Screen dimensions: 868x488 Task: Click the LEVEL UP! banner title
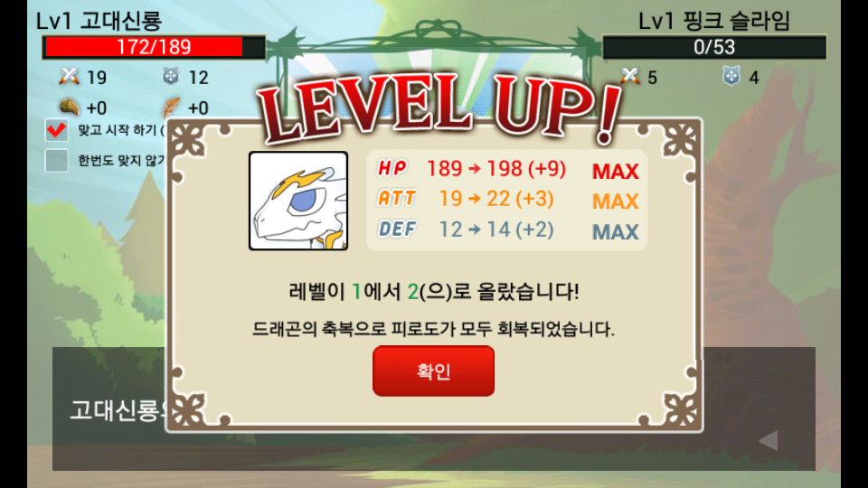coord(440,108)
